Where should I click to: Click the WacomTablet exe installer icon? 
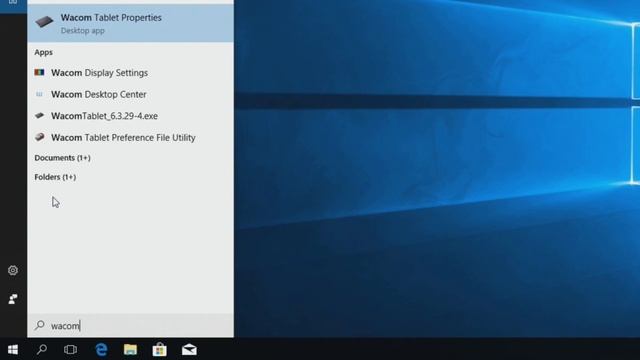tap(40, 116)
